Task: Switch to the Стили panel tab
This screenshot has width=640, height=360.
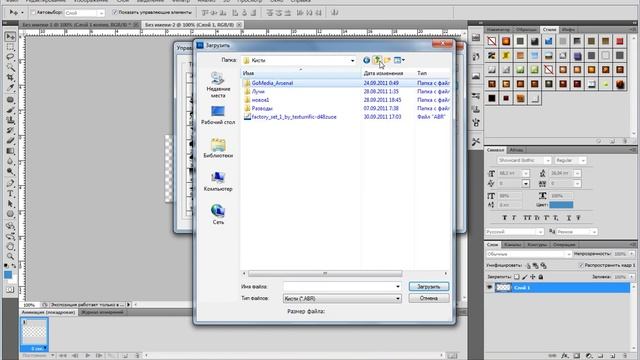Action: coord(549,30)
